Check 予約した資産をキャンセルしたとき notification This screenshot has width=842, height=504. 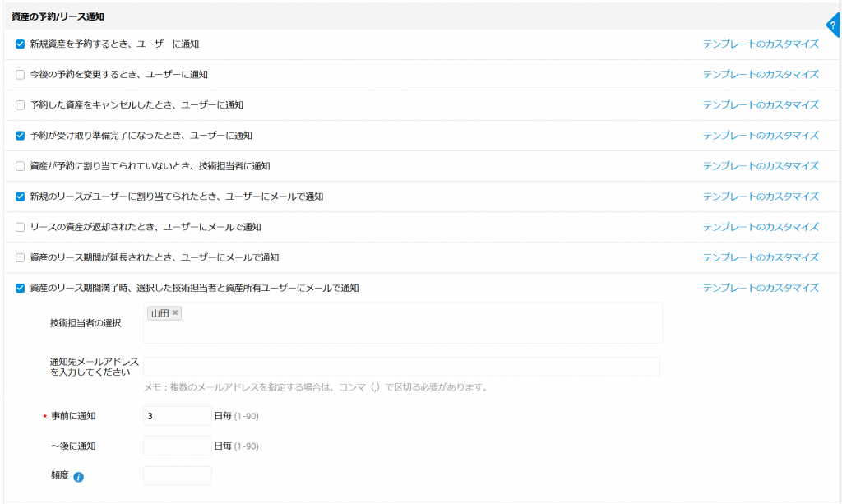point(21,105)
